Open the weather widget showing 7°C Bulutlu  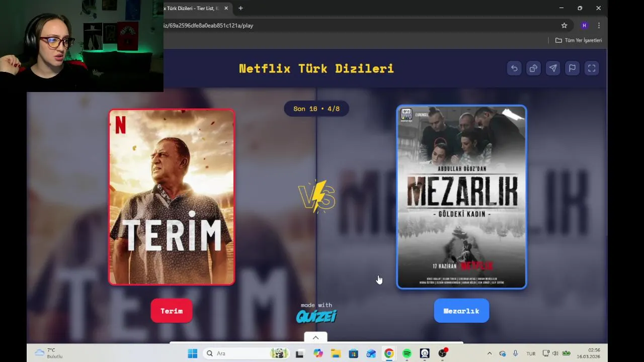pyautogui.click(x=48, y=353)
